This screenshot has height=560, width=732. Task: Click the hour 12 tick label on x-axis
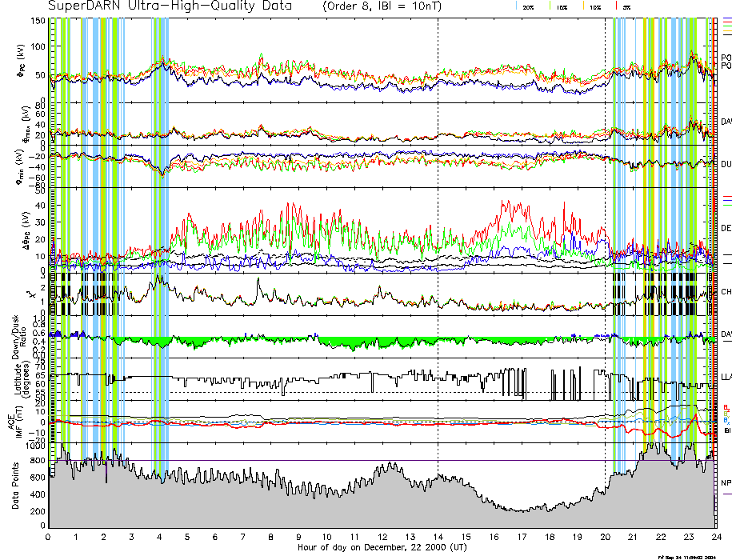click(382, 538)
